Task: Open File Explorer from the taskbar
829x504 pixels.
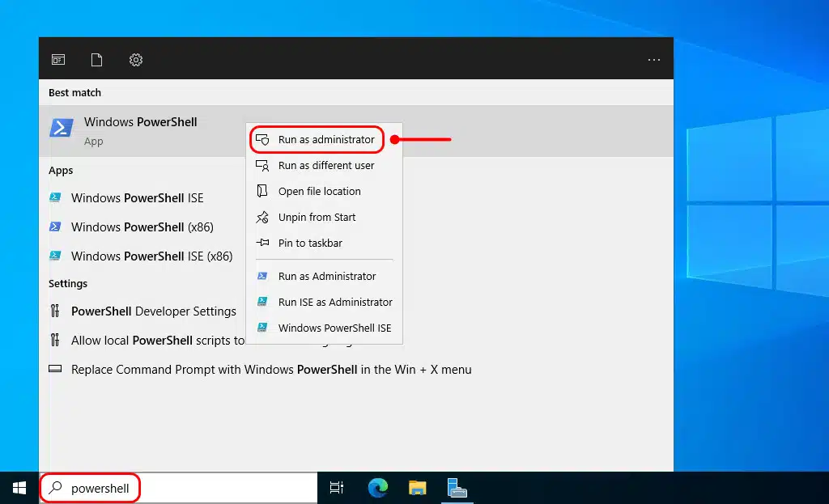Action: coord(417,488)
